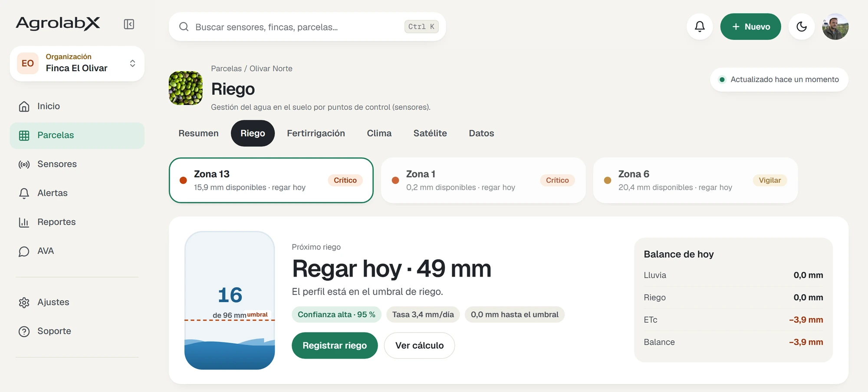Open Ver cálculo details

pos(420,346)
